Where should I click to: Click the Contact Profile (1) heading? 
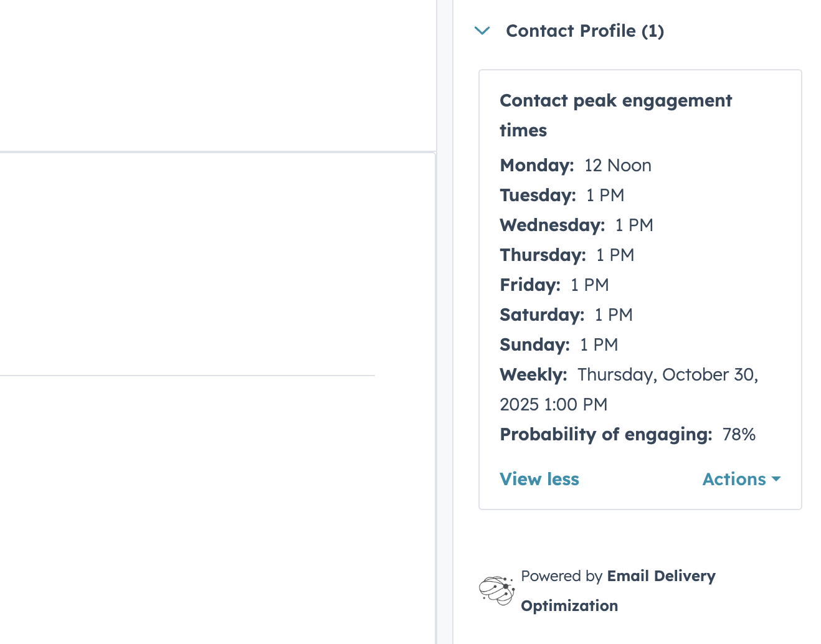tap(584, 31)
